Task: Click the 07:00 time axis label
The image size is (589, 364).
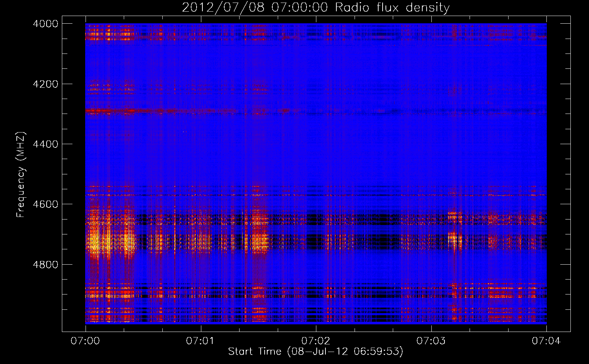Action: [x=85, y=341]
